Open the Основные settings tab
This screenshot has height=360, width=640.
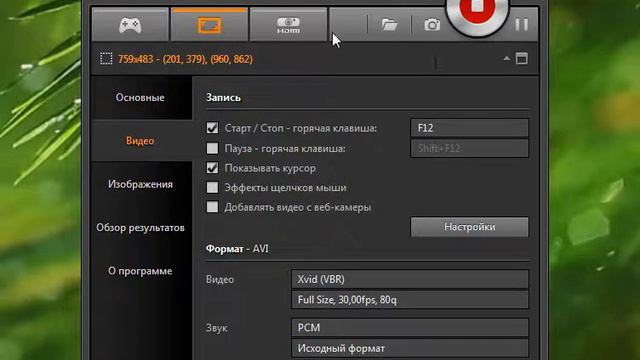[x=142, y=98]
